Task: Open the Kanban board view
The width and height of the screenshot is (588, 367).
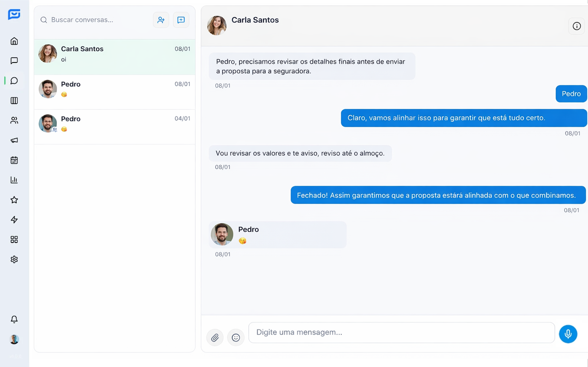Action: [x=14, y=101]
